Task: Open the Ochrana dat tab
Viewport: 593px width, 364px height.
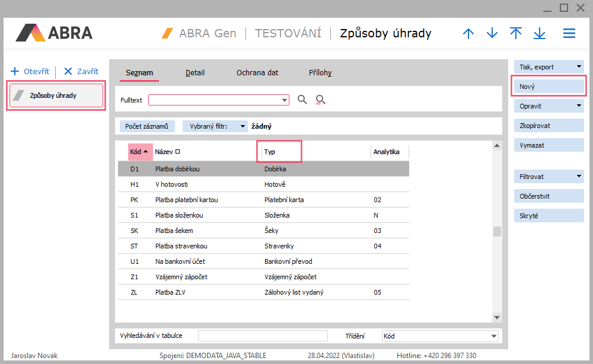Action: 257,73
